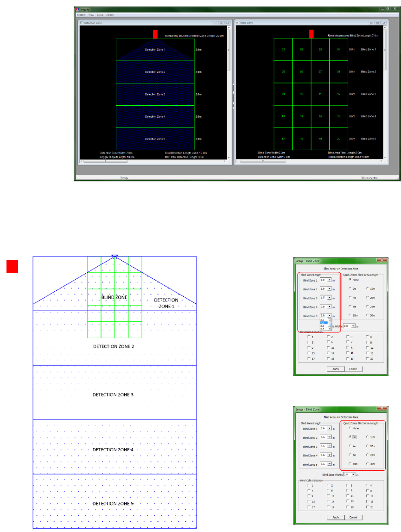Open the About menu in Brigade window
401x532 pixels.
coord(110,15)
